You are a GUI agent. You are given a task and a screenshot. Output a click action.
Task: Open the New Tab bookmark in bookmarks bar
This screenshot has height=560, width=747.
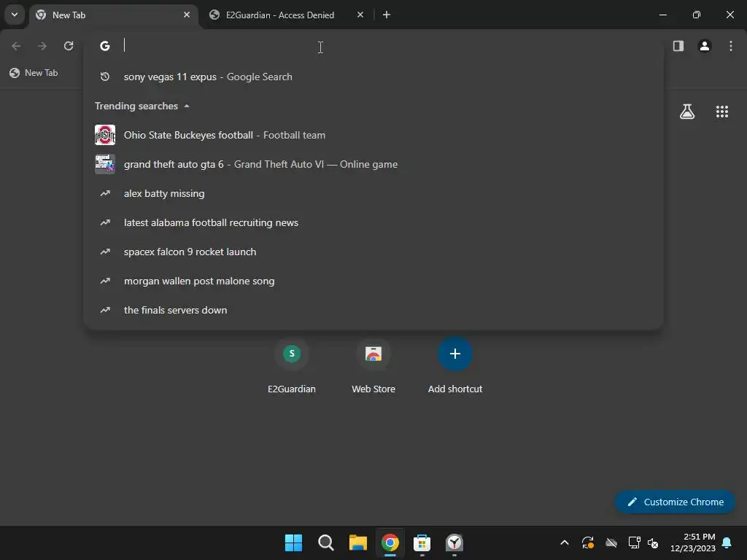click(34, 73)
